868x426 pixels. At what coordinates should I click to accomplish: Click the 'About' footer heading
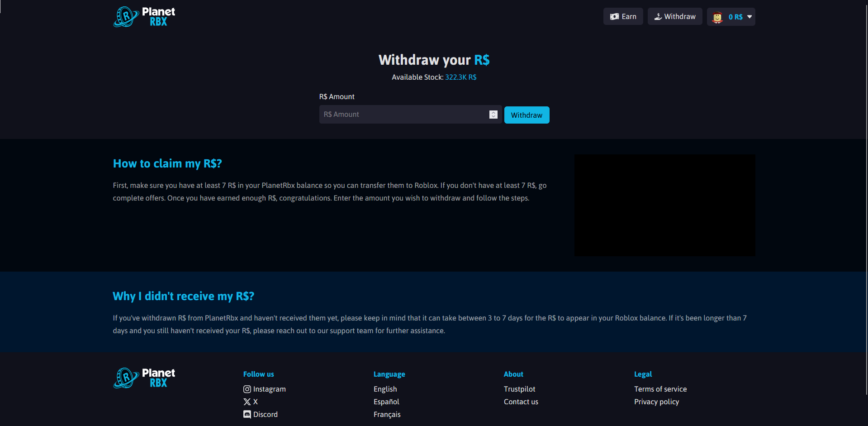click(513, 374)
